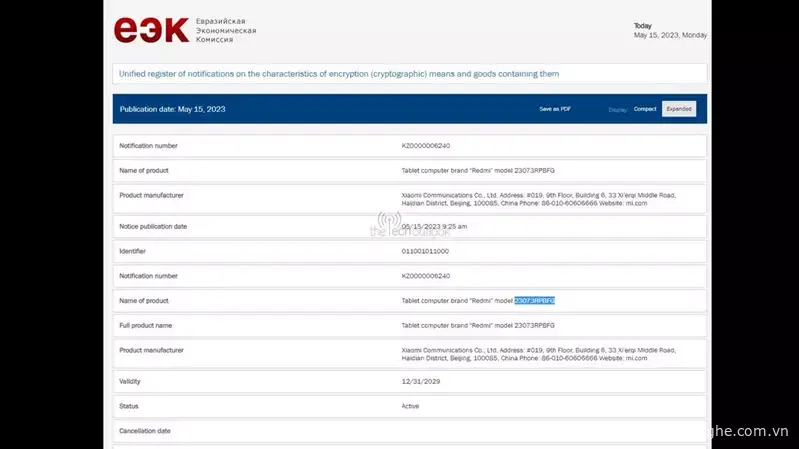Click the Display label in the blue bar
The height and width of the screenshot is (449, 799).
coord(618,109)
